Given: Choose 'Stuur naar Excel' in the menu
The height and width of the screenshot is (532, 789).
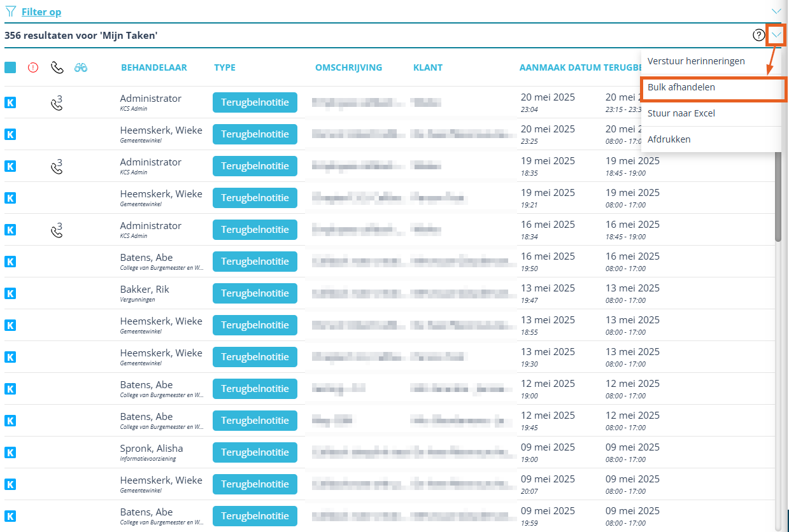Looking at the screenshot, I should coord(711,113).
